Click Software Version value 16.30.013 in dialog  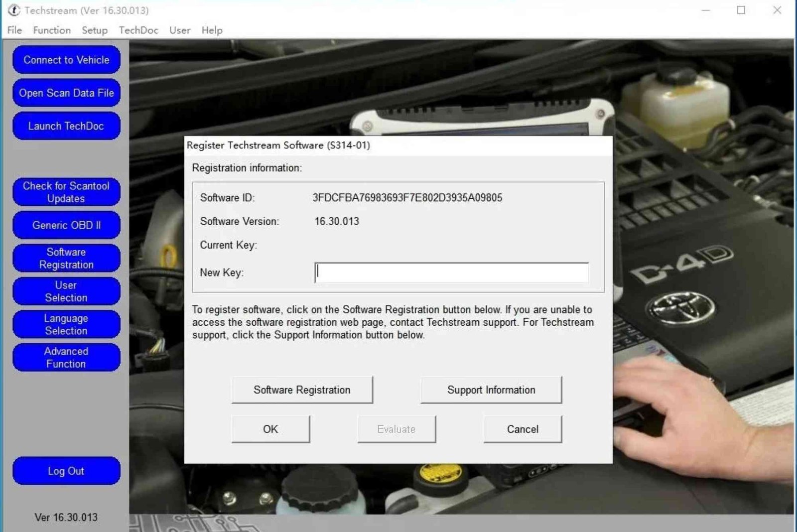[337, 221]
